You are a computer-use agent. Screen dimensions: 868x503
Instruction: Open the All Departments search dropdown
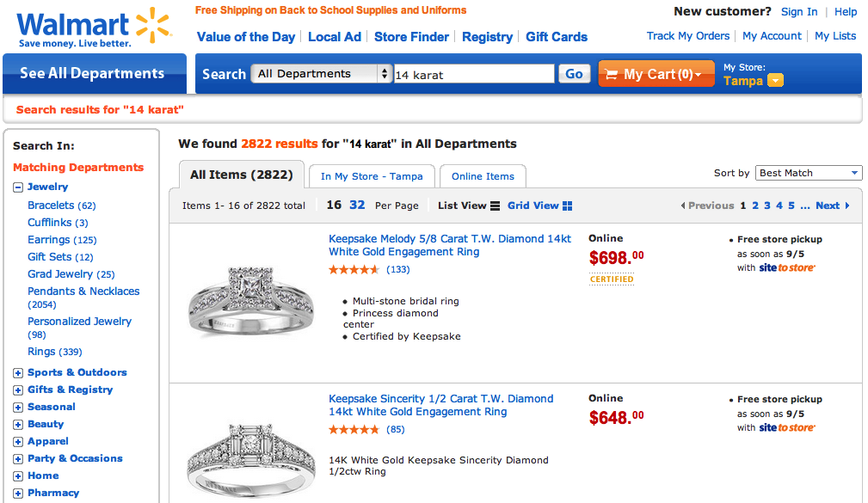tap(322, 74)
